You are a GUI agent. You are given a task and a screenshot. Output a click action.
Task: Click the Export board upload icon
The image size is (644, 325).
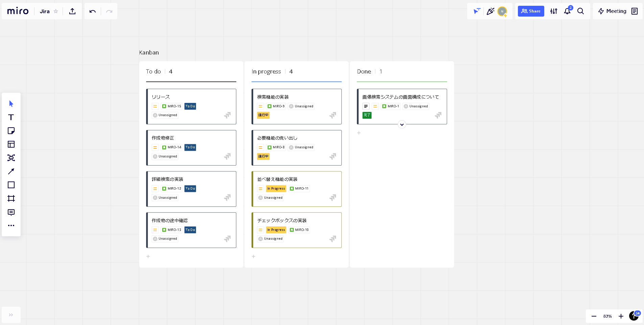72,11
